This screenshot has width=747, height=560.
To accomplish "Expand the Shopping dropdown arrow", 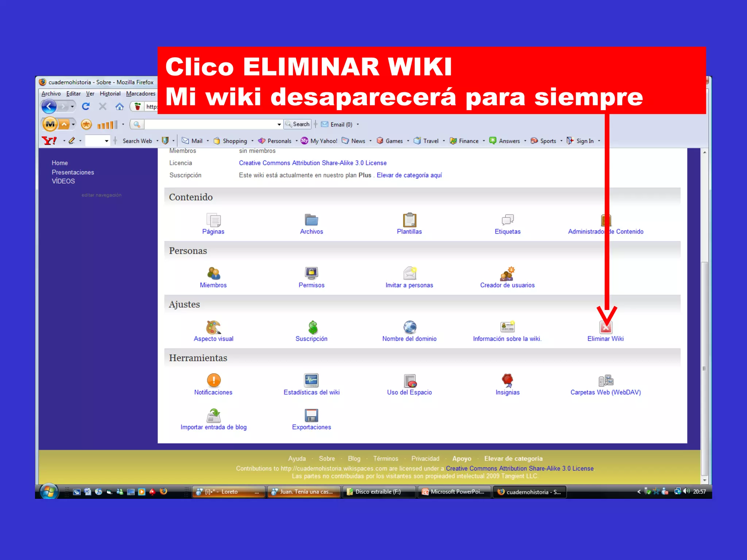I will 252,141.
